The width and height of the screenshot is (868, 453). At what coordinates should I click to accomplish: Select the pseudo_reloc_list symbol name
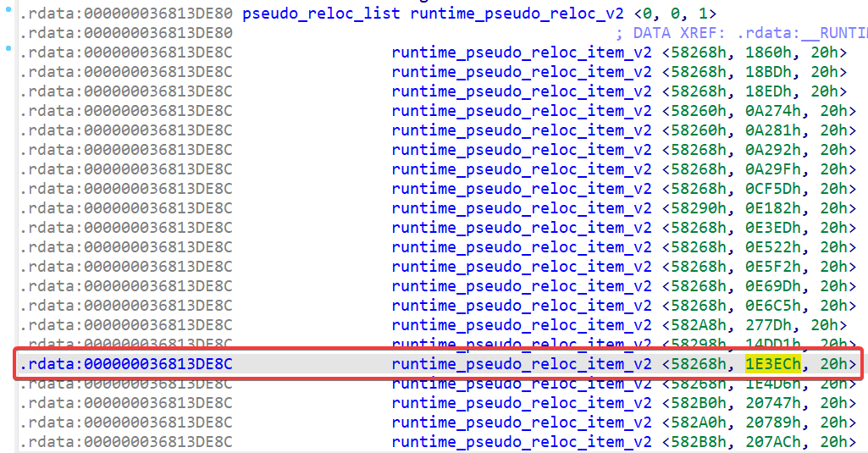point(321,14)
